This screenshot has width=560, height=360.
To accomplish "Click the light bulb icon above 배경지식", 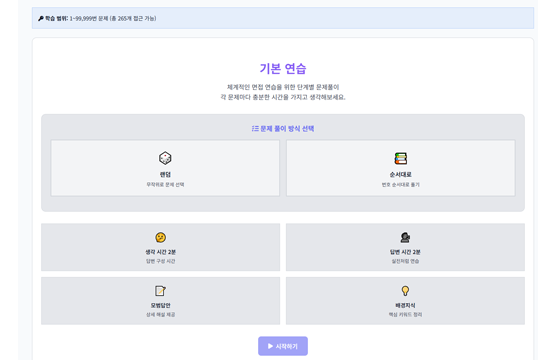I will click(405, 291).
